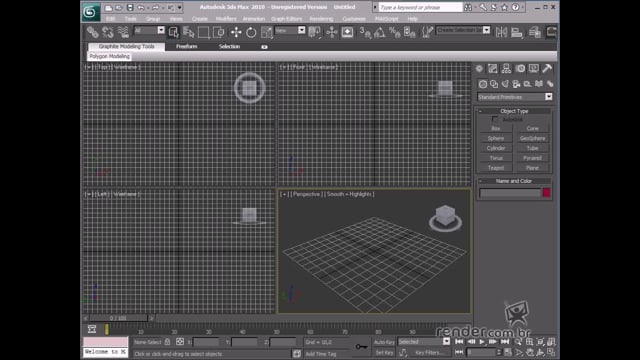Expand the quick access toolbar dropdown arrow
640x360 pixels.
tap(179, 8)
